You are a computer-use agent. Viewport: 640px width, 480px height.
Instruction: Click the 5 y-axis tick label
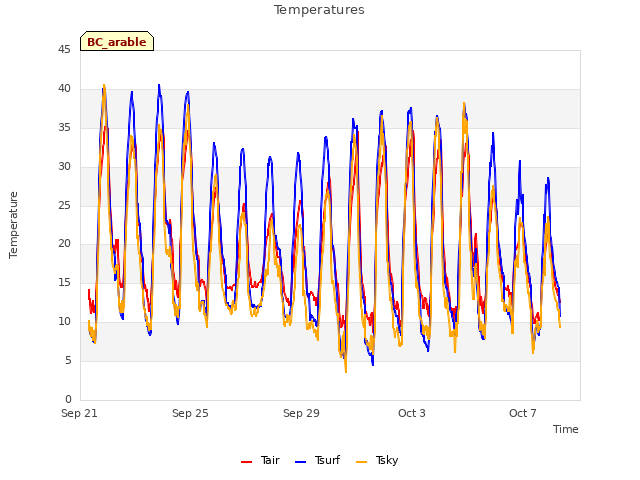click(x=68, y=361)
